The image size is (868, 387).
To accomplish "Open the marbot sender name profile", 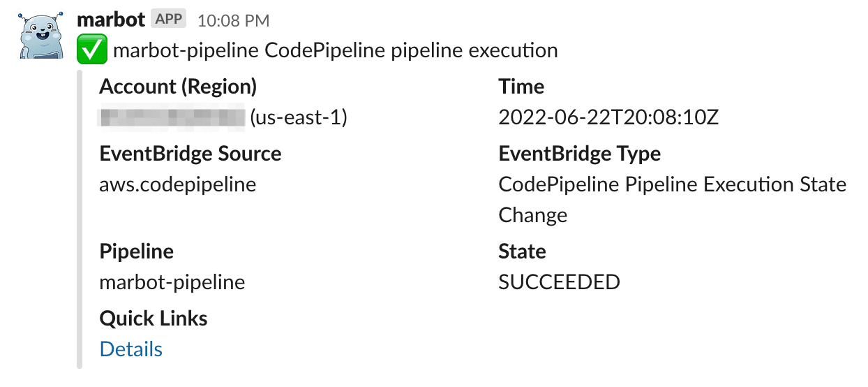I will [111, 20].
